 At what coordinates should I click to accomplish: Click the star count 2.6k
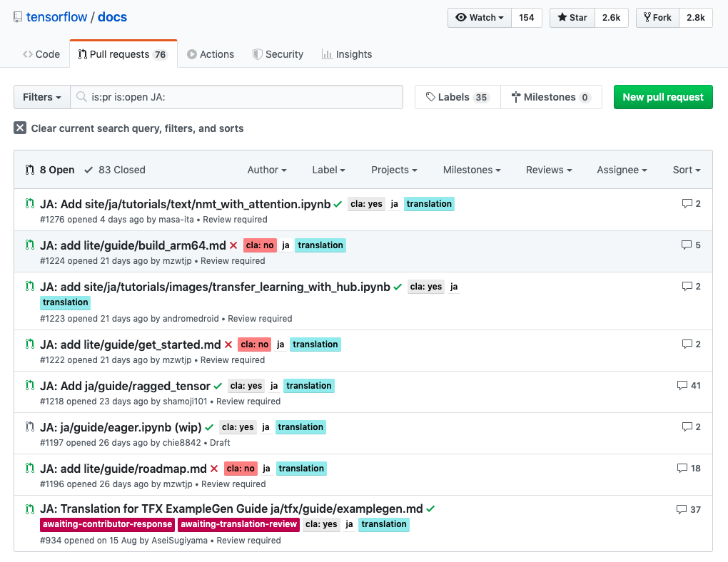pos(612,18)
